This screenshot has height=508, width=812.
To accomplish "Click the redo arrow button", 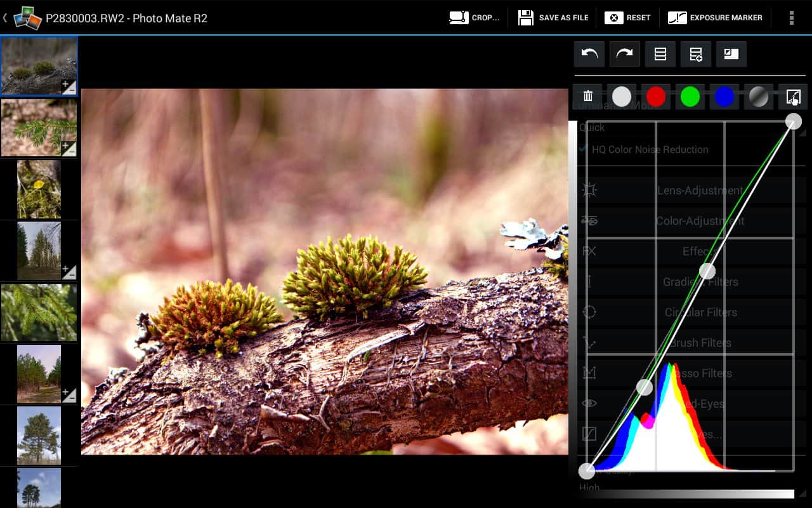I will click(x=625, y=55).
